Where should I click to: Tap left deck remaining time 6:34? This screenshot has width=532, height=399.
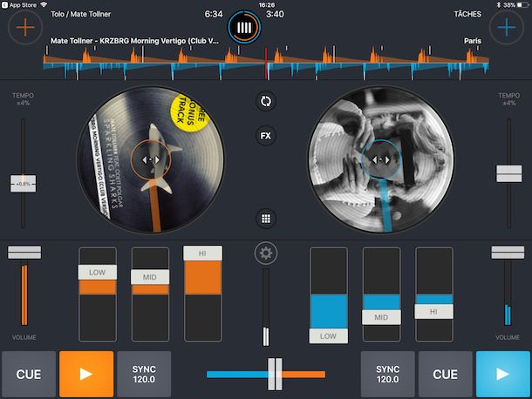click(214, 14)
